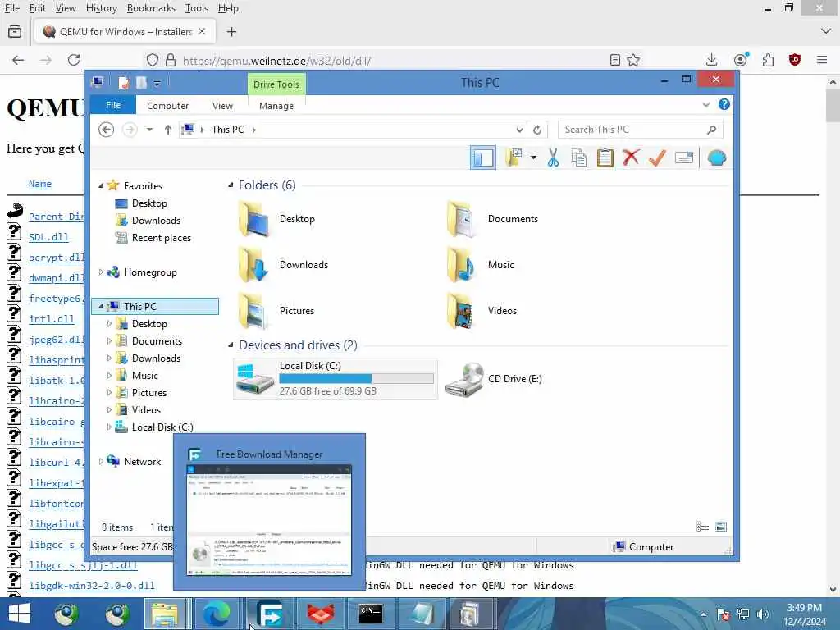
Task: Open Firefox History menu
Action: (101, 8)
